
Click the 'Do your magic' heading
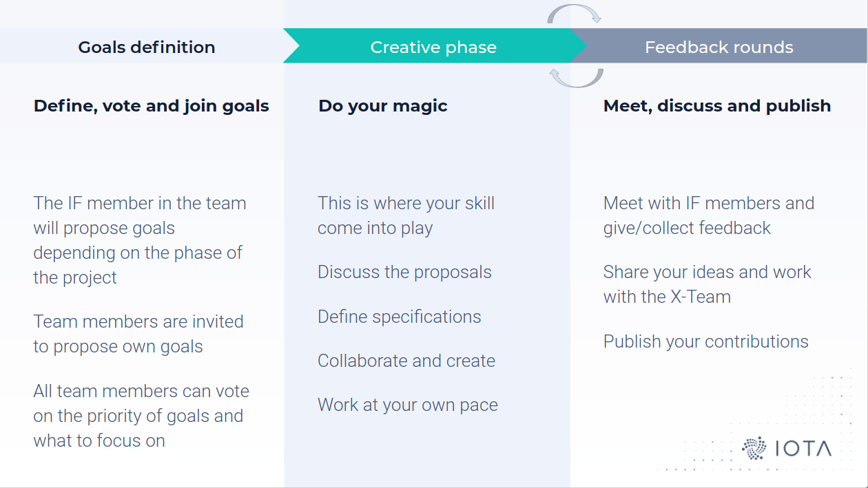coord(383,106)
